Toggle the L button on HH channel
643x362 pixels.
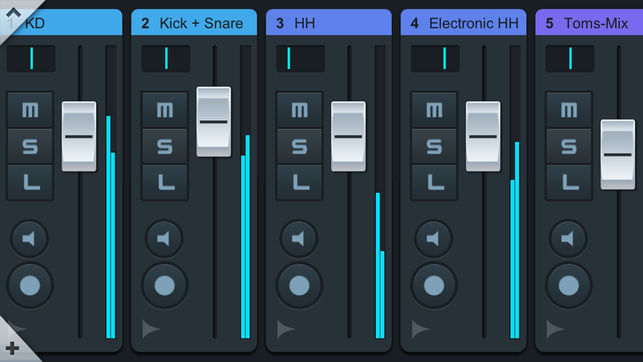point(299,182)
